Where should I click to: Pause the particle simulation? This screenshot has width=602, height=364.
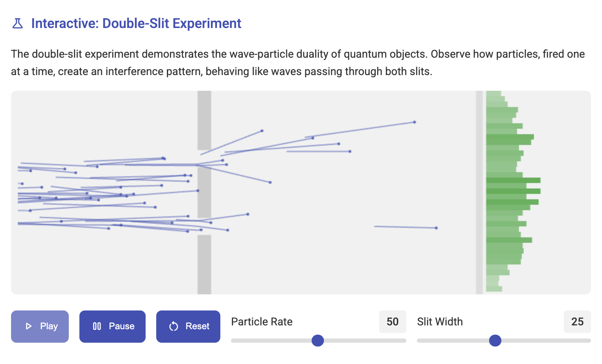[113, 326]
